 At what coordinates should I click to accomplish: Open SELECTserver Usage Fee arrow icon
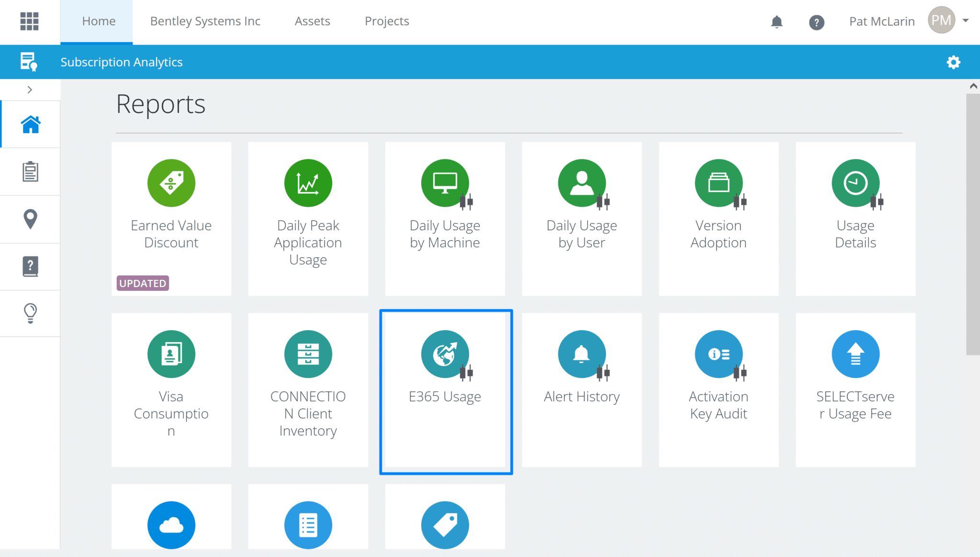[x=856, y=354]
